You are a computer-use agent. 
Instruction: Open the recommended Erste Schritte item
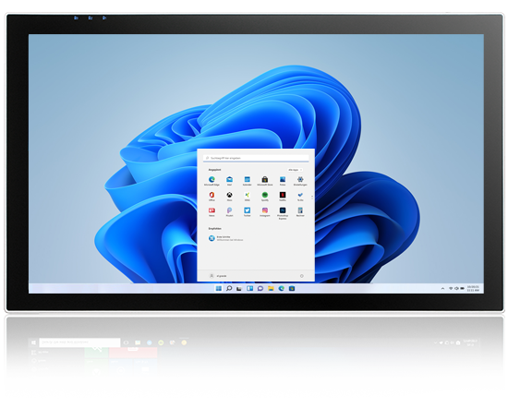(x=225, y=238)
